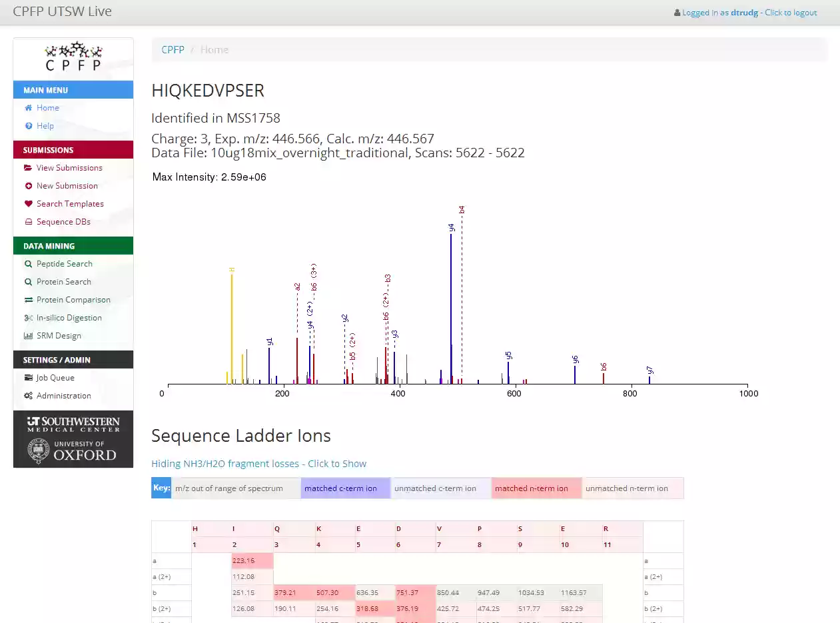The height and width of the screenshot is (623, 840).
Task: Open the Main Menu section
Action: [73, 89]
